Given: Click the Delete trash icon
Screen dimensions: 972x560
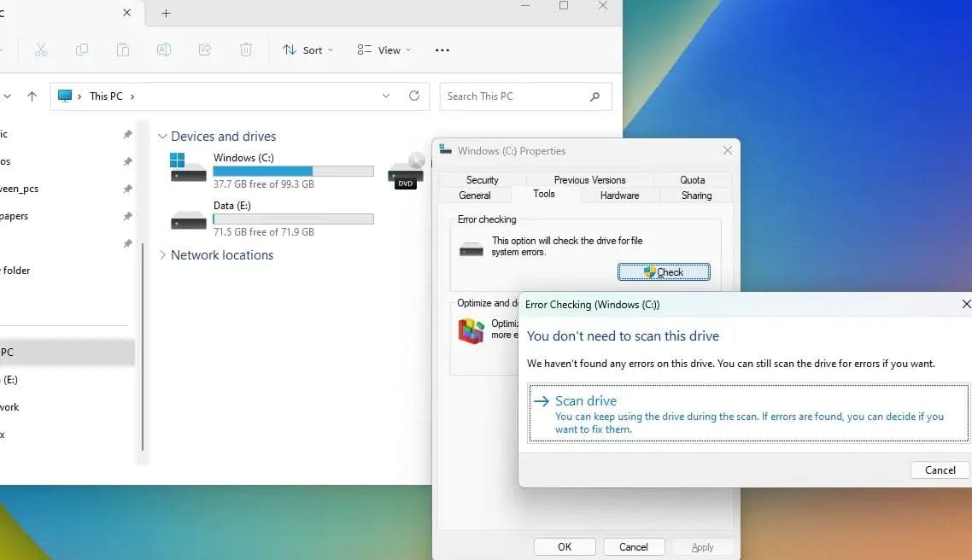Looking at the screenshot, I should tap(246, 50).
